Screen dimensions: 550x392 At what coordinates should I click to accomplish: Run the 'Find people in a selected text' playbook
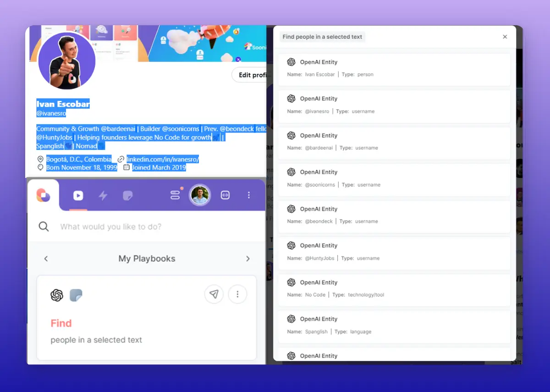click(147, 317)
